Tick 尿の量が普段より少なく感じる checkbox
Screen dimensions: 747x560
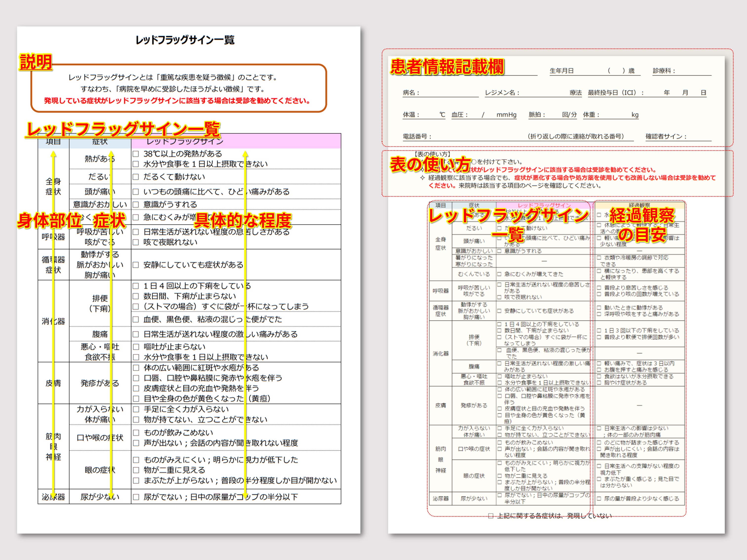click(599, 499)
